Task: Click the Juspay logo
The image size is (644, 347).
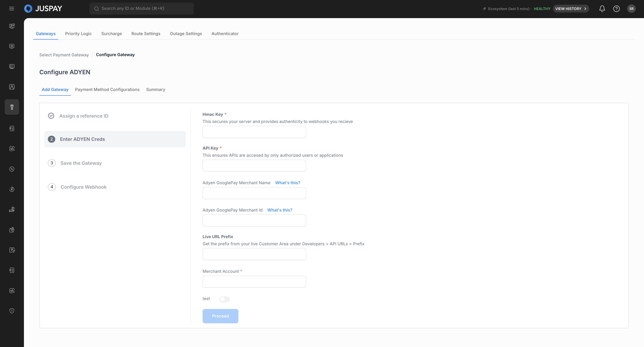Action: coord(43,8)
